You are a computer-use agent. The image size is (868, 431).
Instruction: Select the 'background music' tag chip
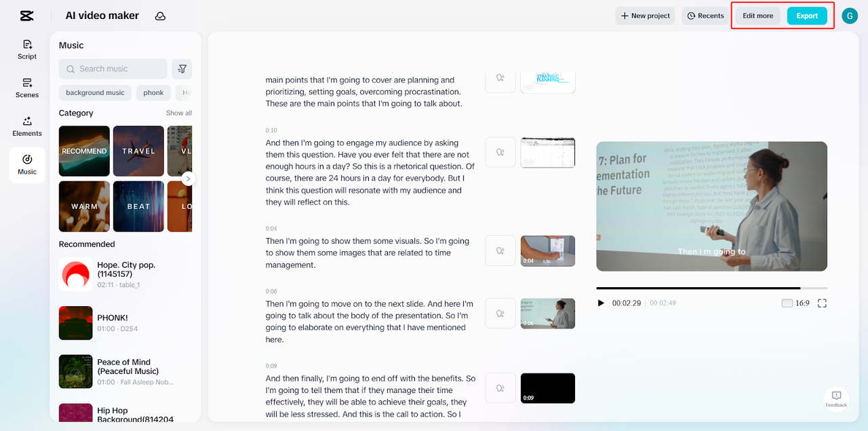pyautogui.click(x=95, y=93)
